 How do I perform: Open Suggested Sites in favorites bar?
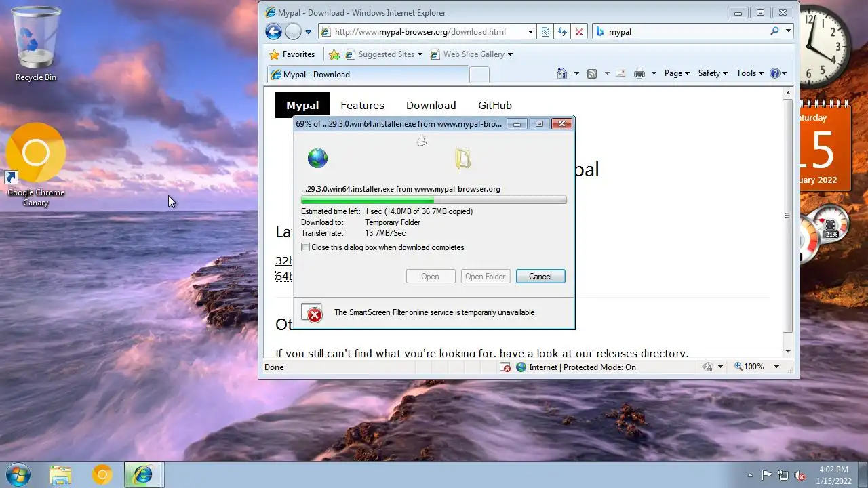(383, 54)
